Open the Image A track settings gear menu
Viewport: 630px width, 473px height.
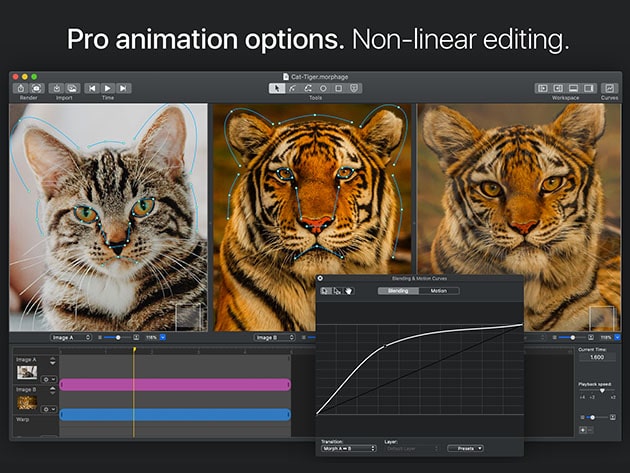click(49, 379)
